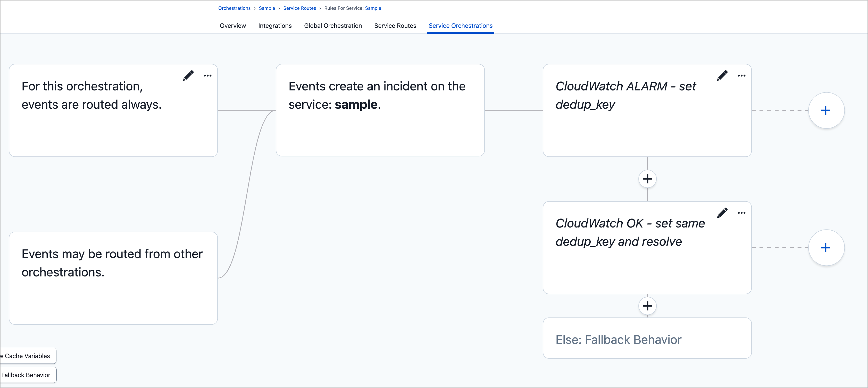This screenshot has height=388, width=868.
Task: Open CloudWatch OK rule options menu
Action: pyautogui.click(x=741, y=213)
